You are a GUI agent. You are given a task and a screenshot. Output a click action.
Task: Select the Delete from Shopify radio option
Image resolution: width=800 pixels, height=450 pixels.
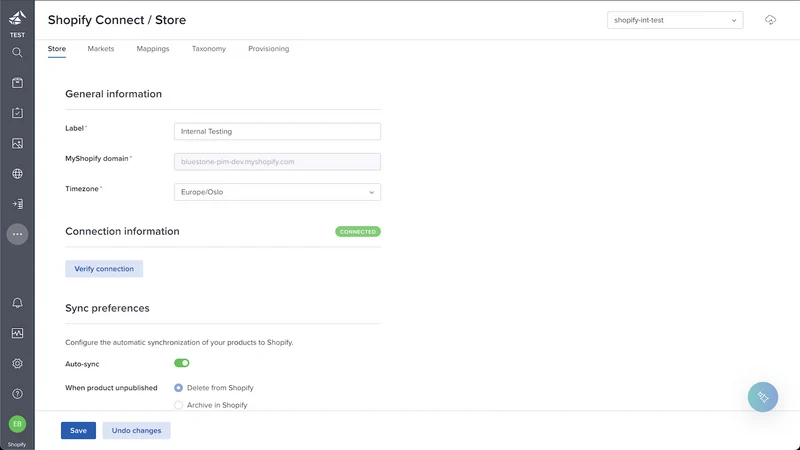pyautogui.click(x=178, y=388)
